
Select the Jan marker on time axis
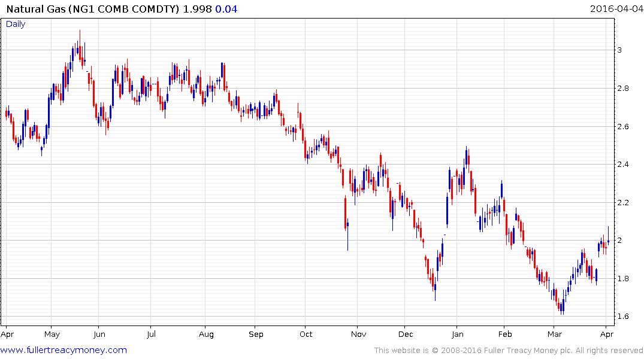(x=457, y=334)
